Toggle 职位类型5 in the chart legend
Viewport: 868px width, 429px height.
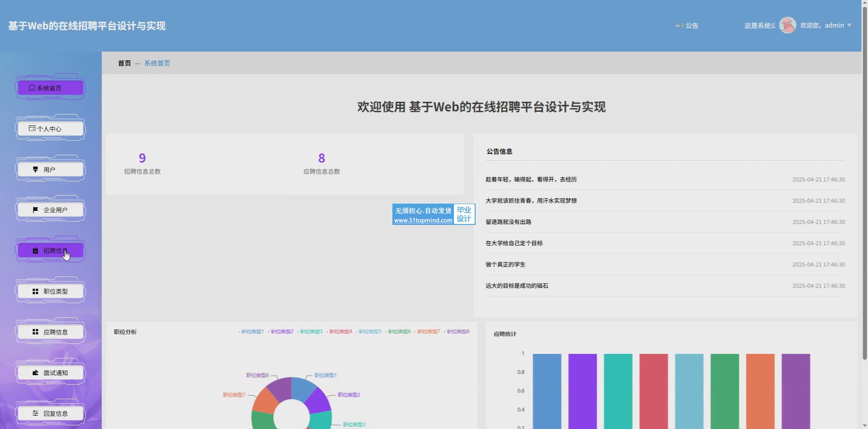coord(368,332)
